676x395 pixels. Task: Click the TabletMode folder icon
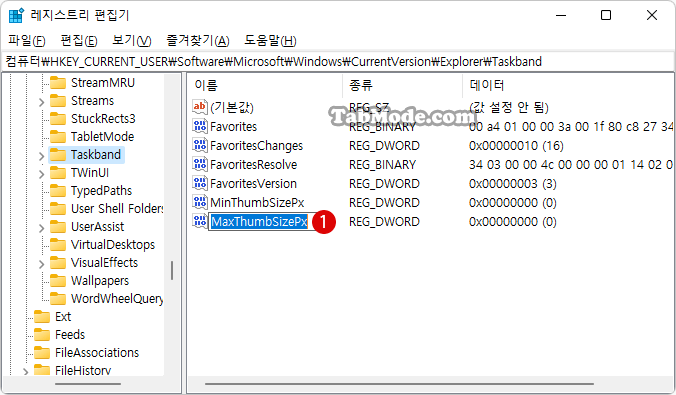click(x=58, y=137)
